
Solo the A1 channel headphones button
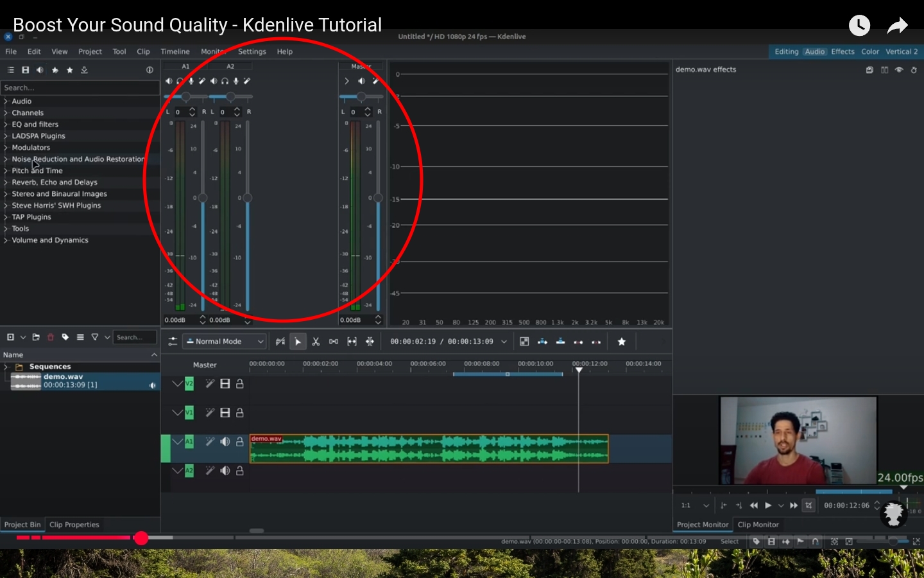(x=180, y=81)
